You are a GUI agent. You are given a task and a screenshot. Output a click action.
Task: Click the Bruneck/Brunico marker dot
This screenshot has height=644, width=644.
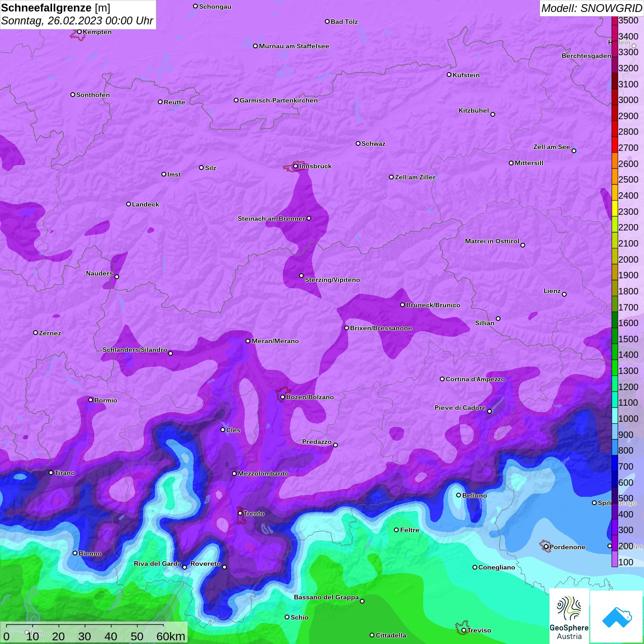click(x=402, y=305)
